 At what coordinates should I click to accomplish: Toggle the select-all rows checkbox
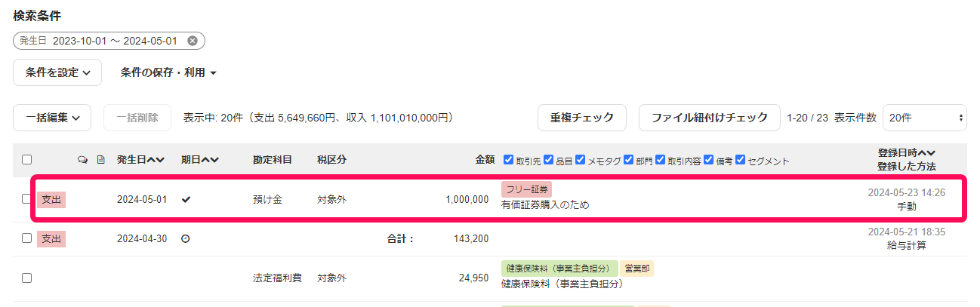(26, 160)
